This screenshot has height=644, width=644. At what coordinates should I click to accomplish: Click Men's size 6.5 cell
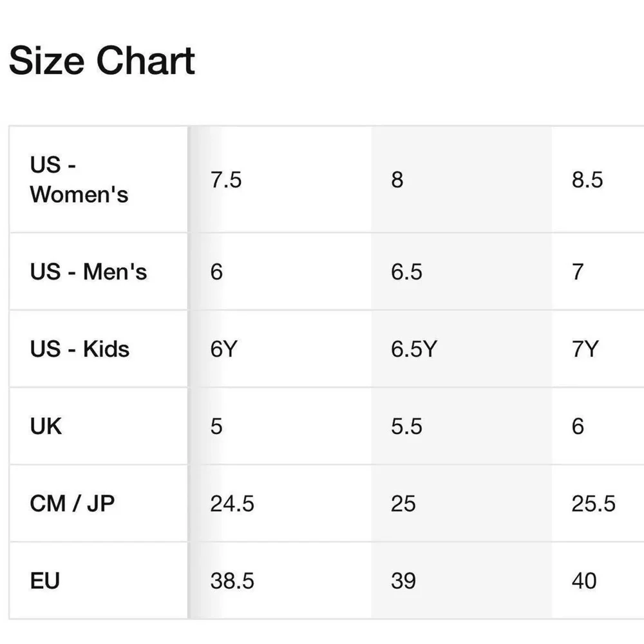coord(406,272)
